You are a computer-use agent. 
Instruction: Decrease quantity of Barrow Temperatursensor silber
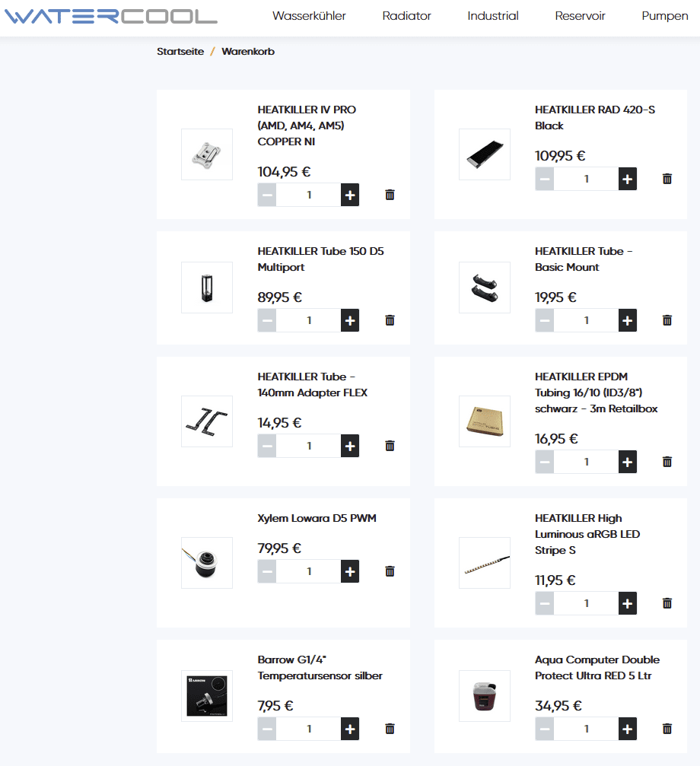tap(267, 729)
